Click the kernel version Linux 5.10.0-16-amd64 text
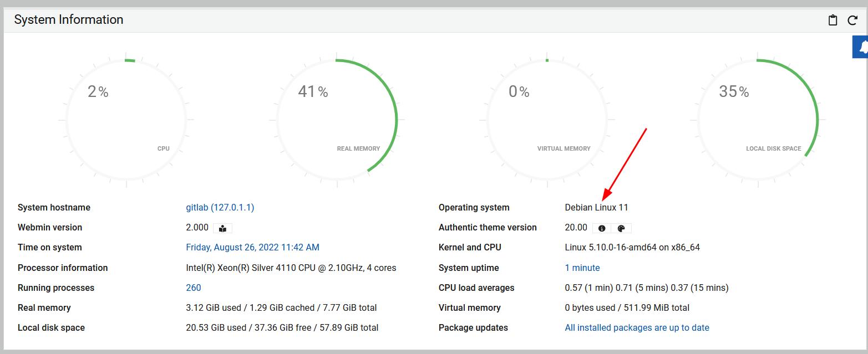Image resolution: width=868 pixels, height=354 pixels. tap(632, 247)
